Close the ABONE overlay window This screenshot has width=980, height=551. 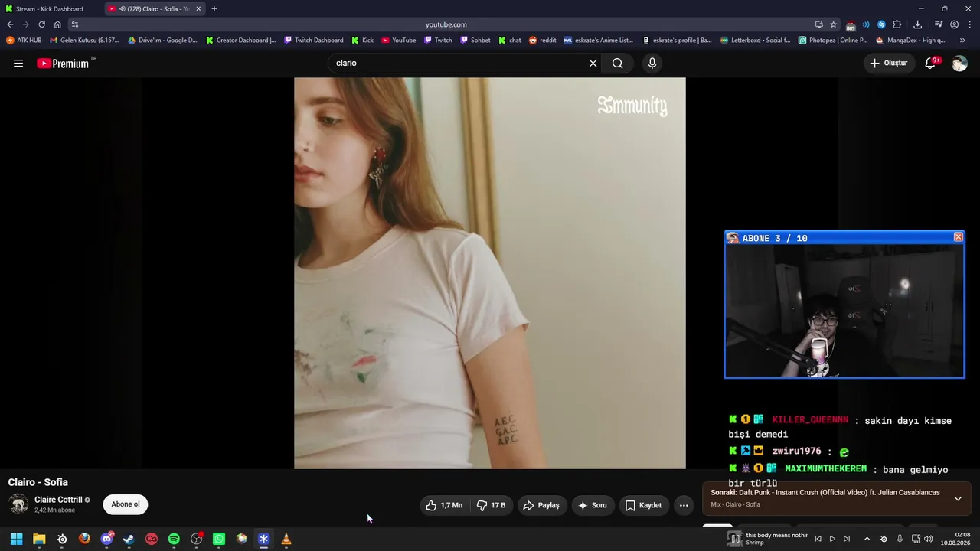click(x=958, y=237)
